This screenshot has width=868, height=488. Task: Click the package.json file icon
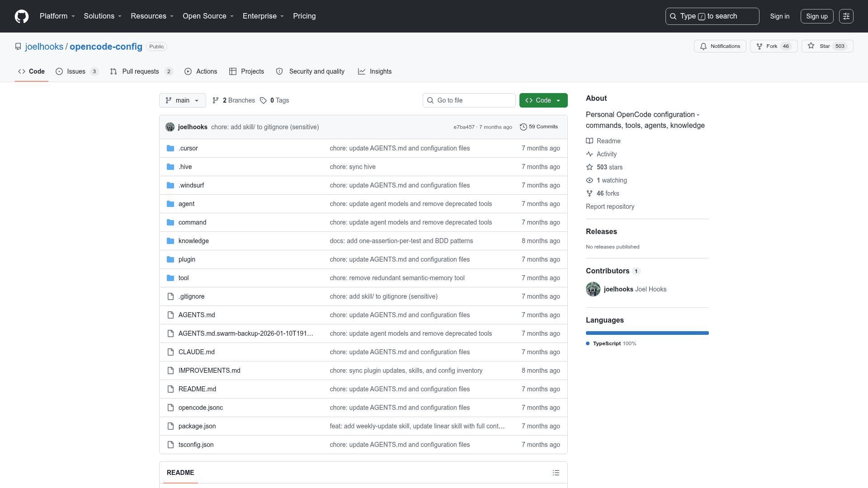[x=170, y=426]
